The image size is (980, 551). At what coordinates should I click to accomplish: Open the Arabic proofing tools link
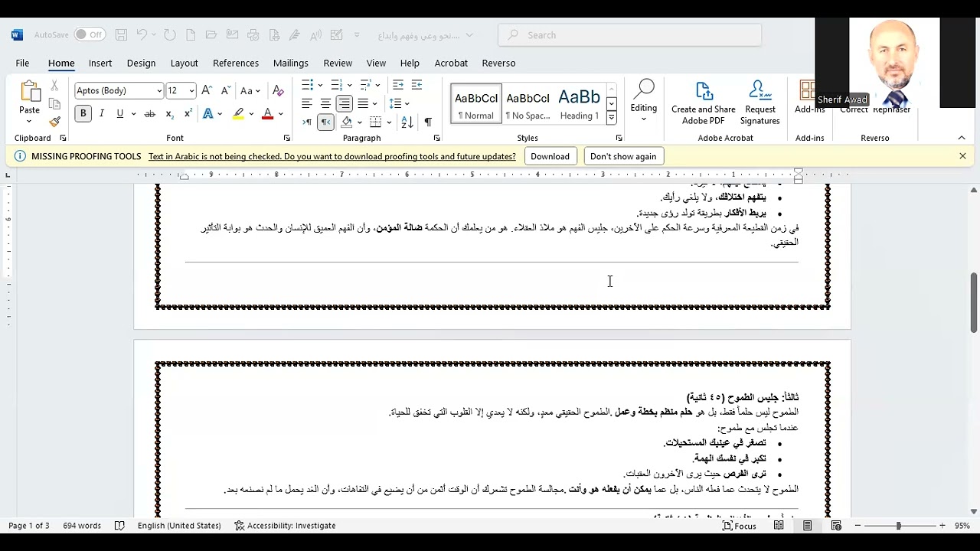pos(332,156)
